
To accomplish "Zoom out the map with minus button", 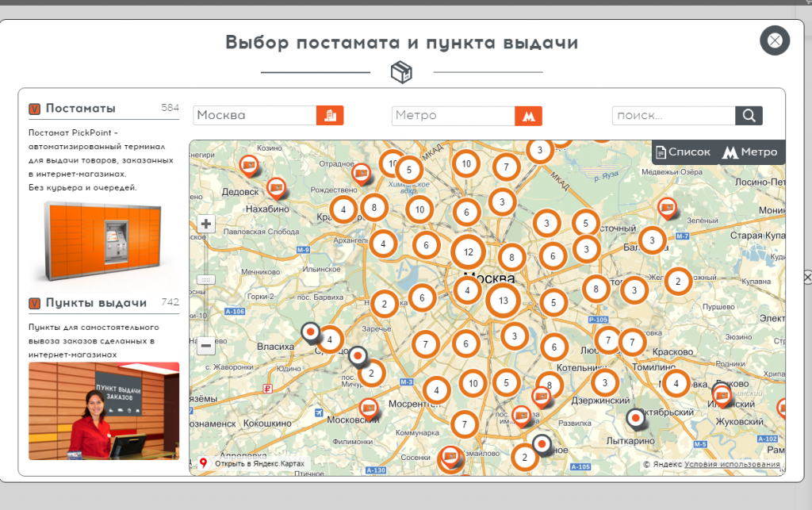I will coord(206,345).
